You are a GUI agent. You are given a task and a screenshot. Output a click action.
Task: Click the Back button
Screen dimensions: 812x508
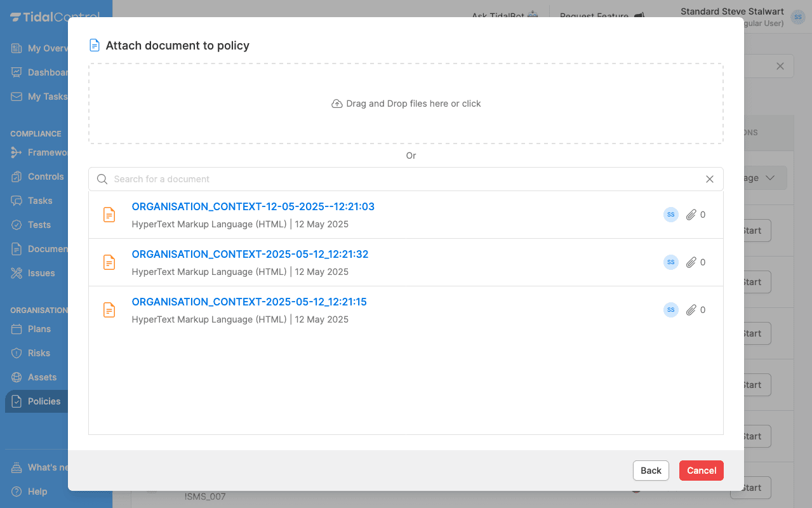[x=650, y=471]
